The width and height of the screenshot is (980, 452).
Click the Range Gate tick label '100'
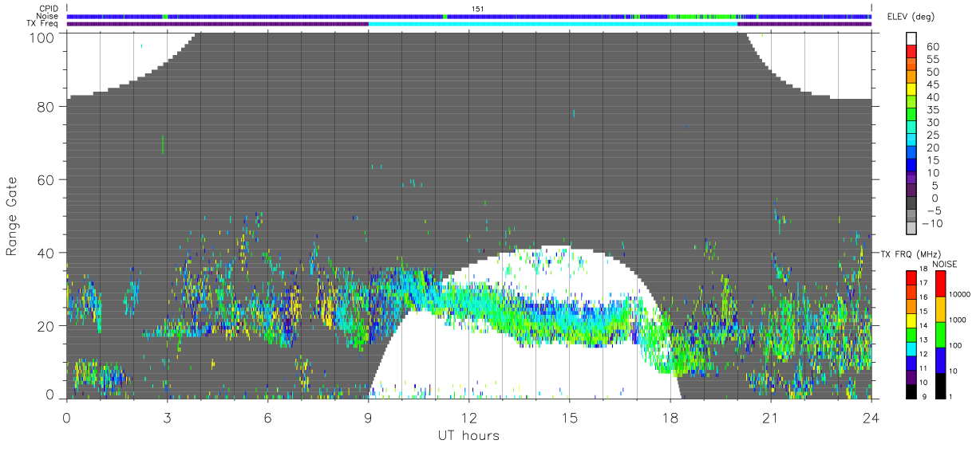[42, 37]
